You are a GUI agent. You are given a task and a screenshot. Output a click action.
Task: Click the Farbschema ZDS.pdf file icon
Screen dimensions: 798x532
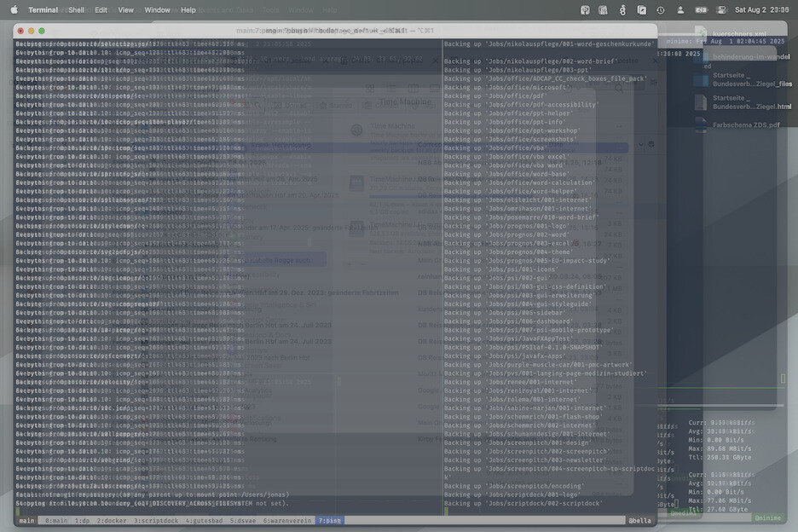click(x=700, y=124)
